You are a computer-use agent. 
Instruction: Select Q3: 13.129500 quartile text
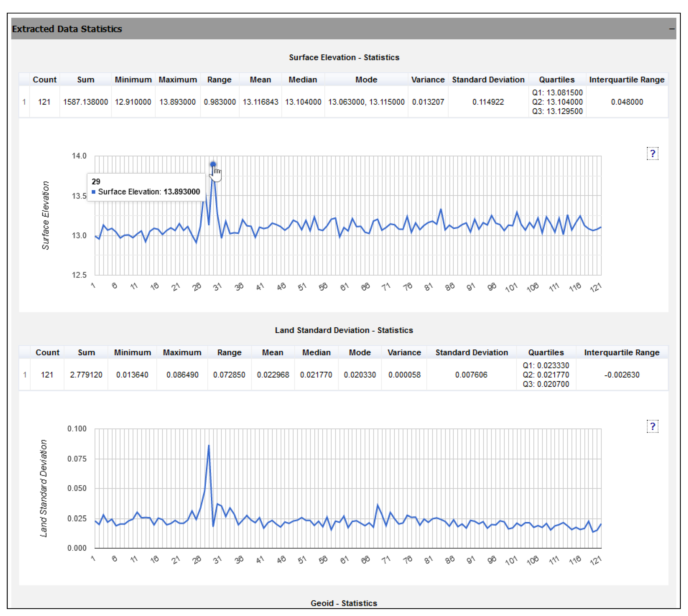click(x=557, y=111)
